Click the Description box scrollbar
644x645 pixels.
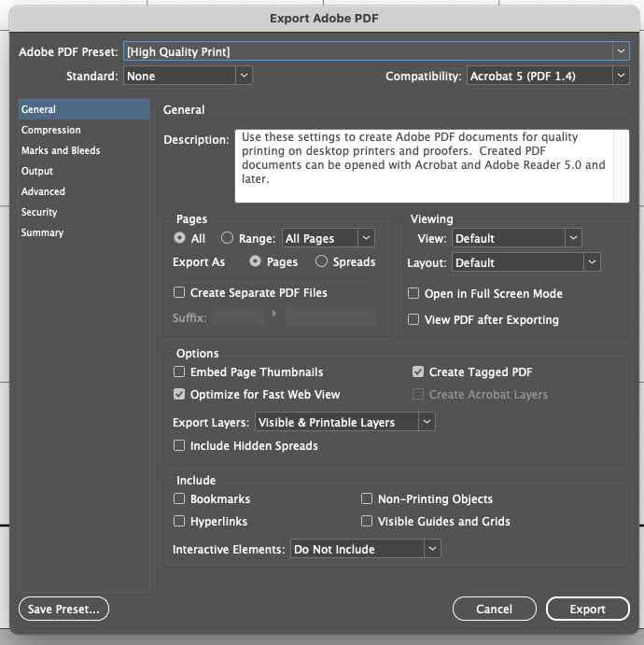(621, 166)
